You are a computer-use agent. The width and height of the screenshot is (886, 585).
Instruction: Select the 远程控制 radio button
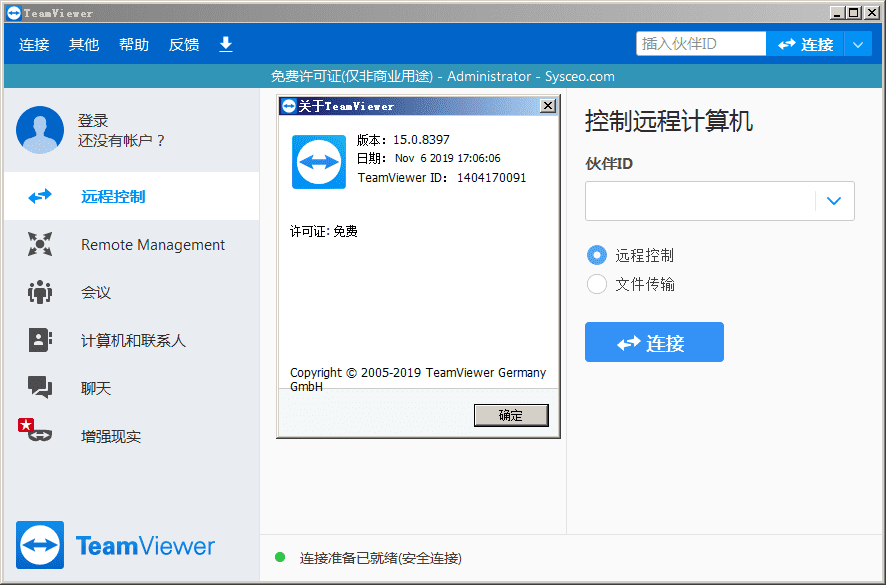(597, 255)
